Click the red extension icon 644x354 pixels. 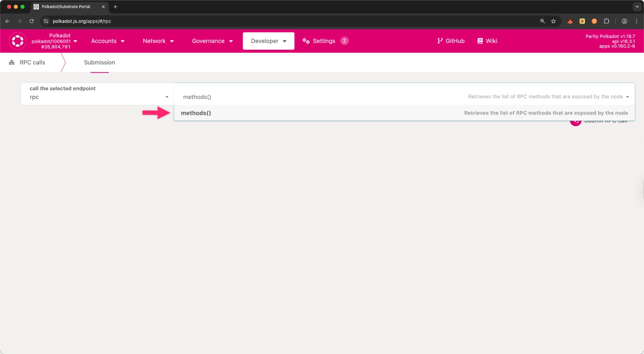click(570, 21)
